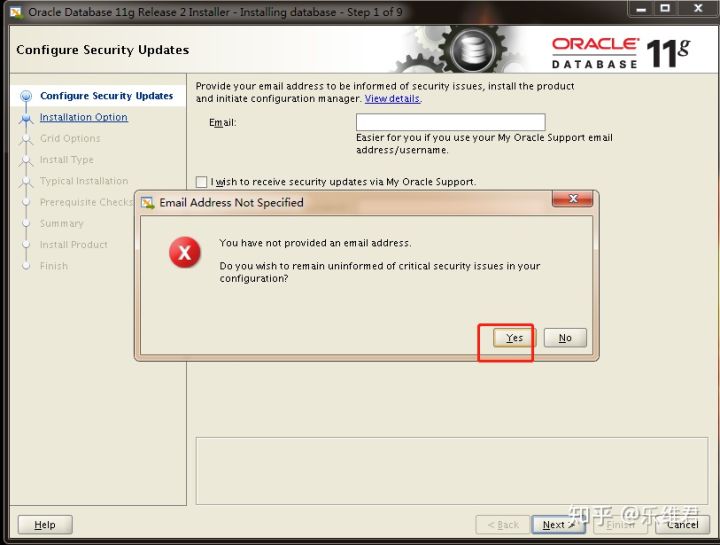Image resolution: width=720 pixels, height=545 pixels.
Task: Click the 'You have not provided an email address' text
Action: click(x=315, y=243)
